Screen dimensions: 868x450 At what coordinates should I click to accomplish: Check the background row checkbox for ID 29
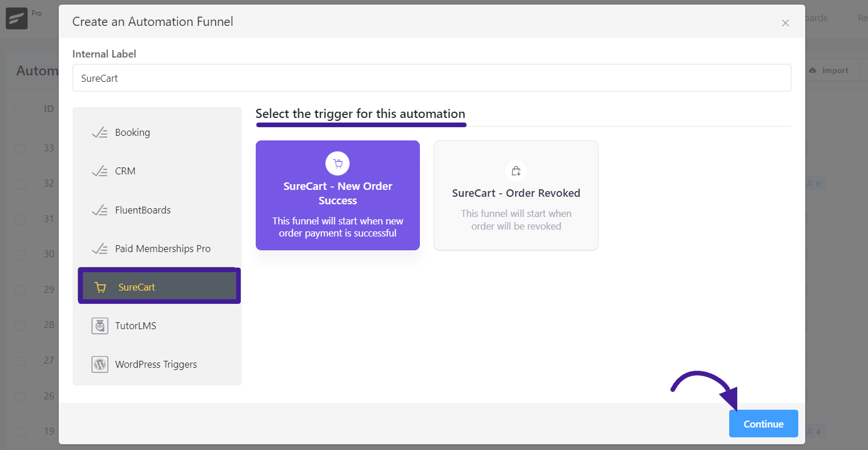pos(20,290)
